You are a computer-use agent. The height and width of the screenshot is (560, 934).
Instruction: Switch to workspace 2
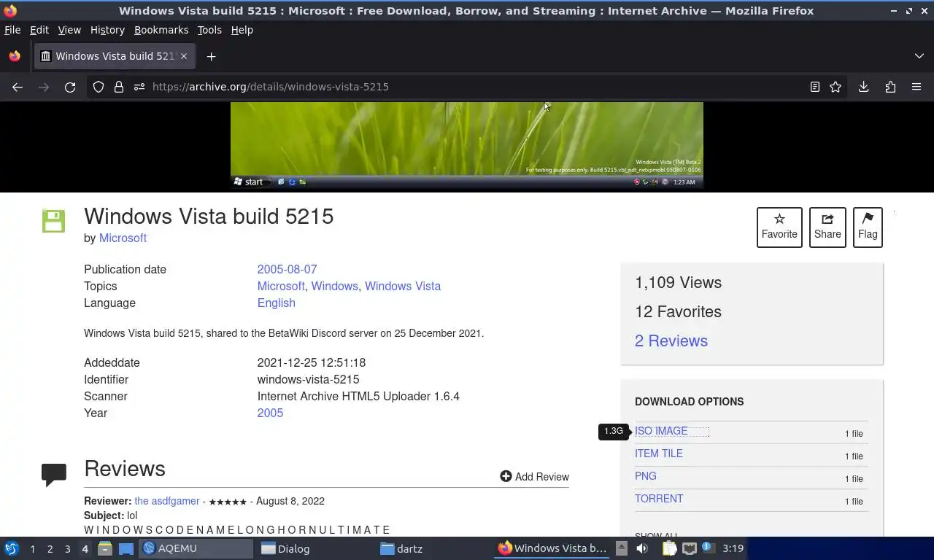coord(50,549)
